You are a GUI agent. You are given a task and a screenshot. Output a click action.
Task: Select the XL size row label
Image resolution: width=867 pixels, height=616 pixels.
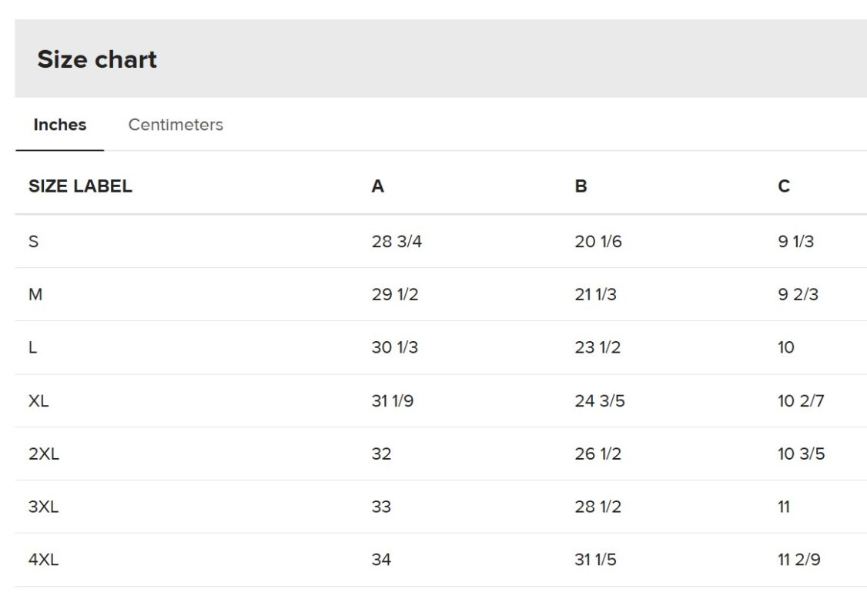38,400
